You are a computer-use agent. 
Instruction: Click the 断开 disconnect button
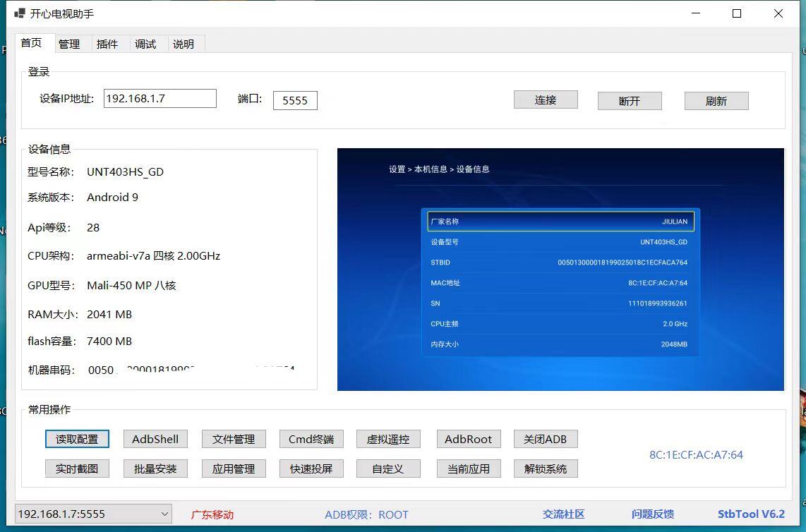pos(630,101)
